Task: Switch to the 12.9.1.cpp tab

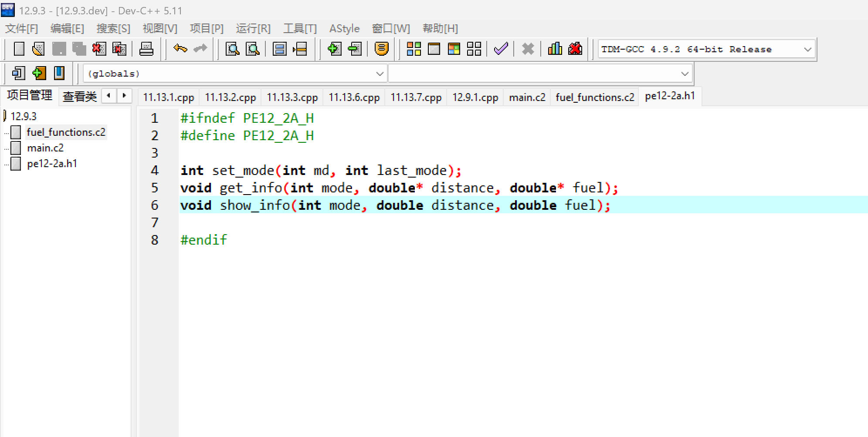Action: coord(475,97)
